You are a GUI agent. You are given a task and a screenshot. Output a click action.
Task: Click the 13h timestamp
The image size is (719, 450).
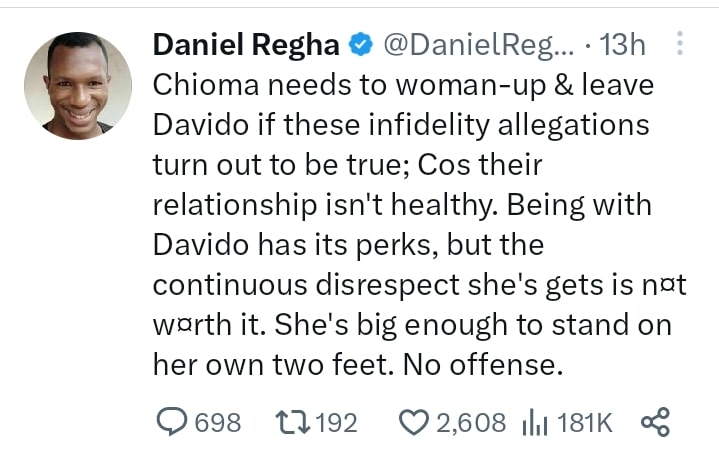coord(625,45)
